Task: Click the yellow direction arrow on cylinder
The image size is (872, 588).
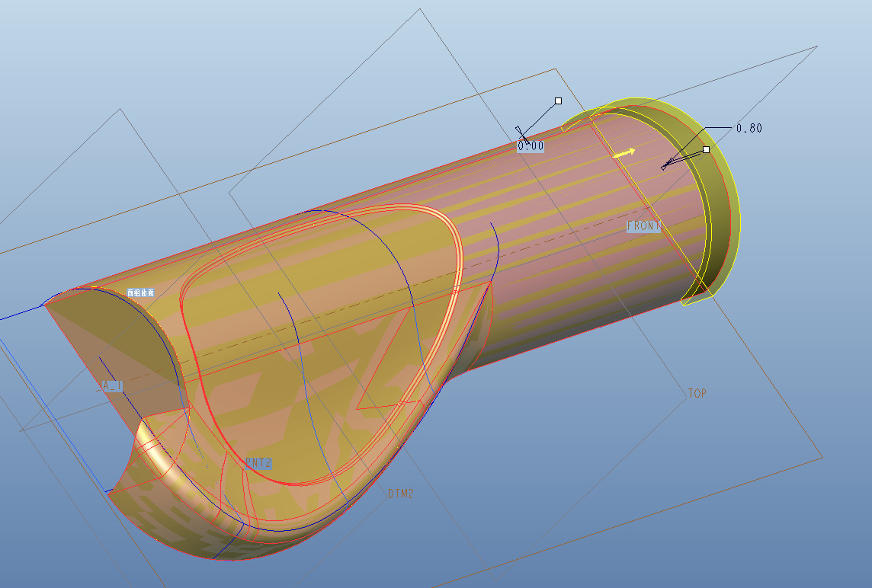Action: click(624, 153)
